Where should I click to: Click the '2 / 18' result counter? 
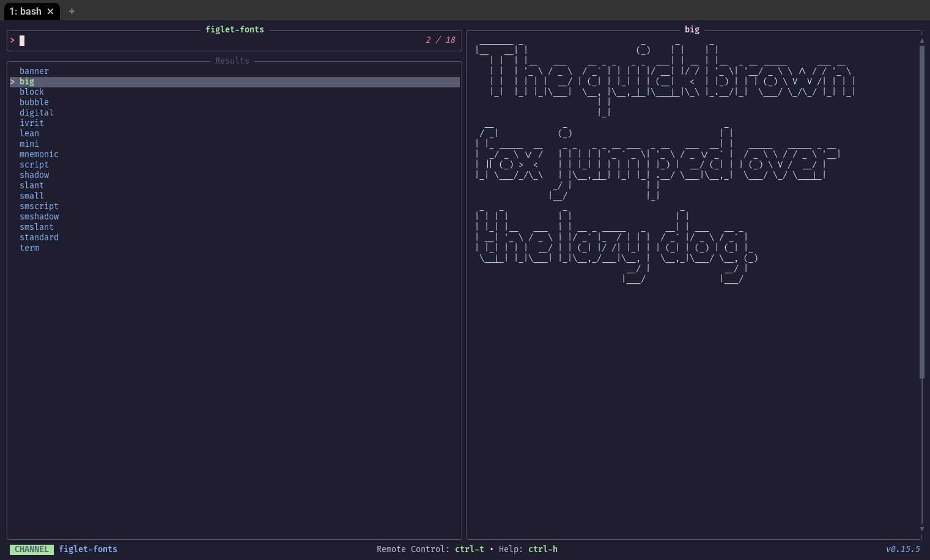pos(441,40)
